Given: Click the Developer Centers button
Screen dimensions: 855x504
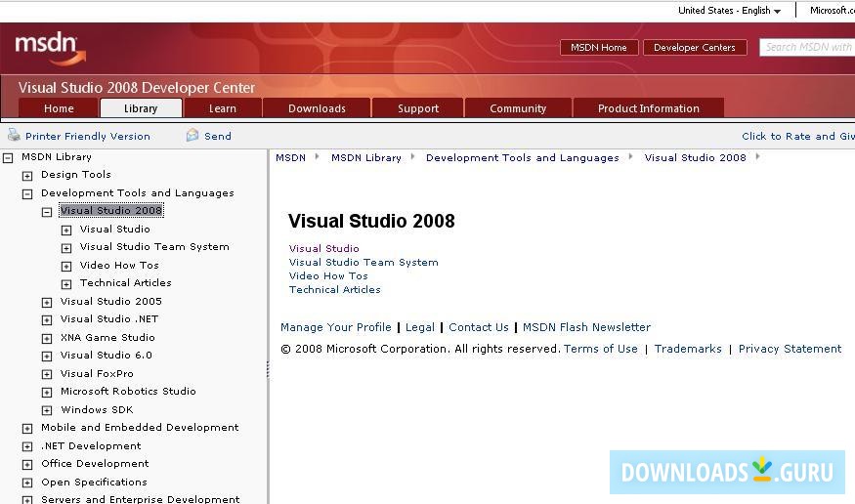Looking at the screenshot, I should click(695, 48).
